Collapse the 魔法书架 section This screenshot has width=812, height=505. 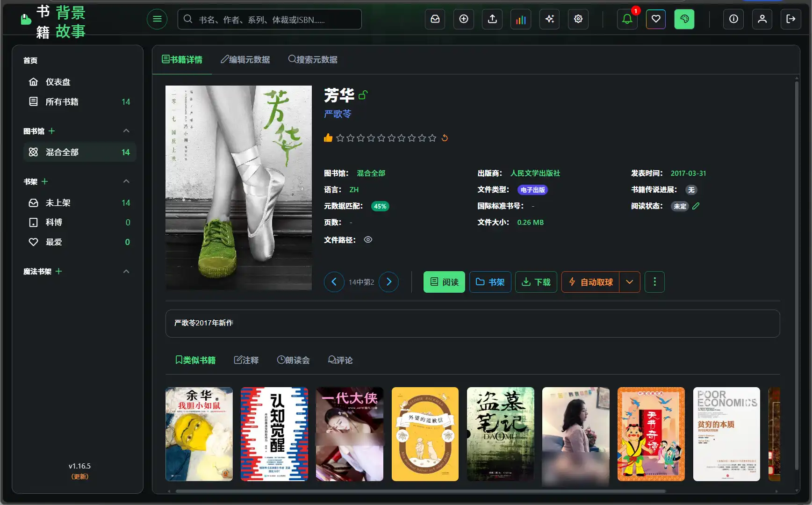pyautogui.click(x=126, y=272)
